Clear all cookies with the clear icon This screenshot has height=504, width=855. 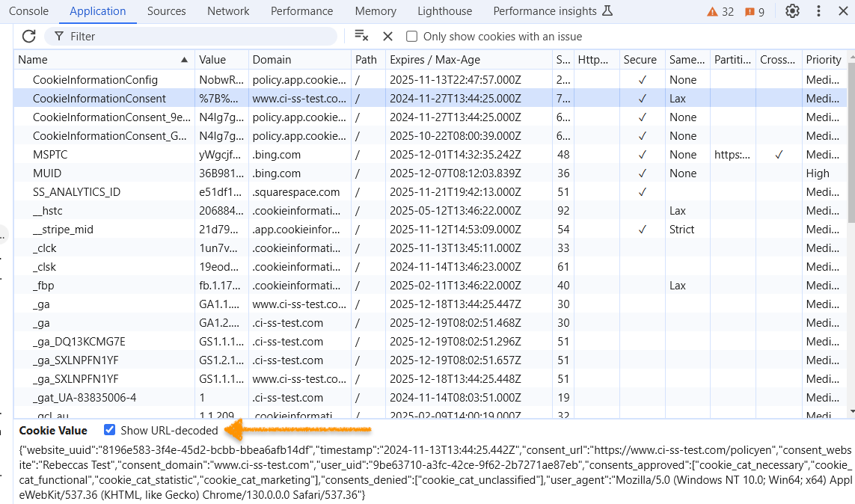click(360, 36)
